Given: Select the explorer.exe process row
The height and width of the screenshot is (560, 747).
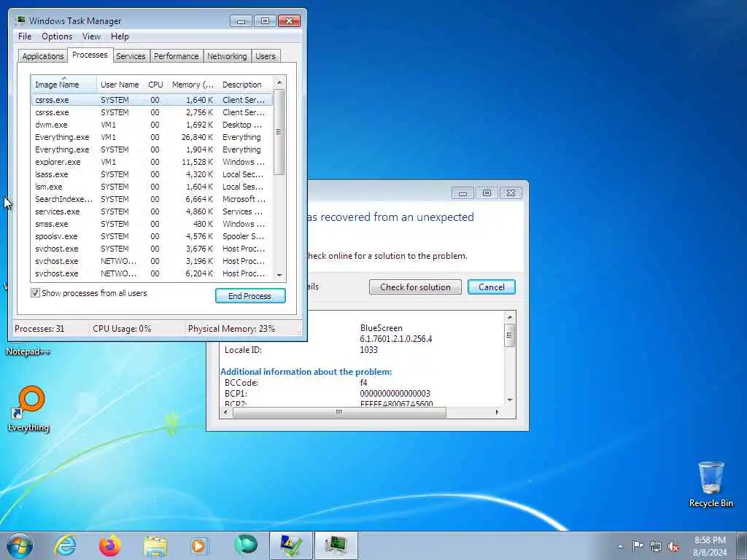Looking at the screenshot, I should tap(152, 162).
